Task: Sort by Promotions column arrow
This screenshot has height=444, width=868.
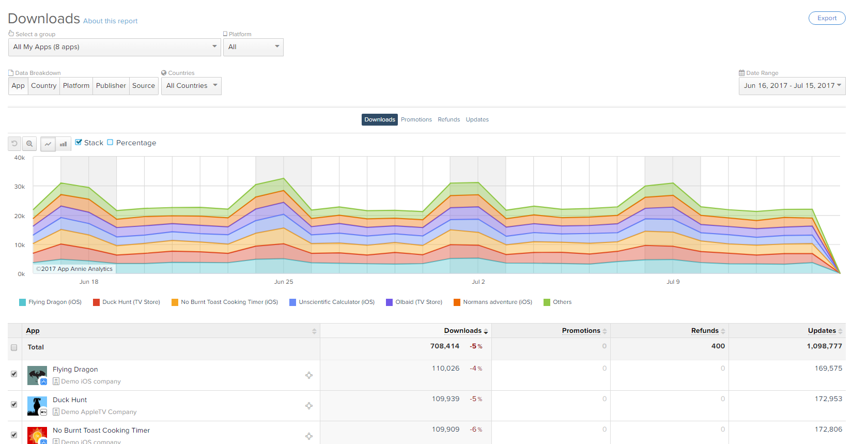Action: click(x=605, y=331)
